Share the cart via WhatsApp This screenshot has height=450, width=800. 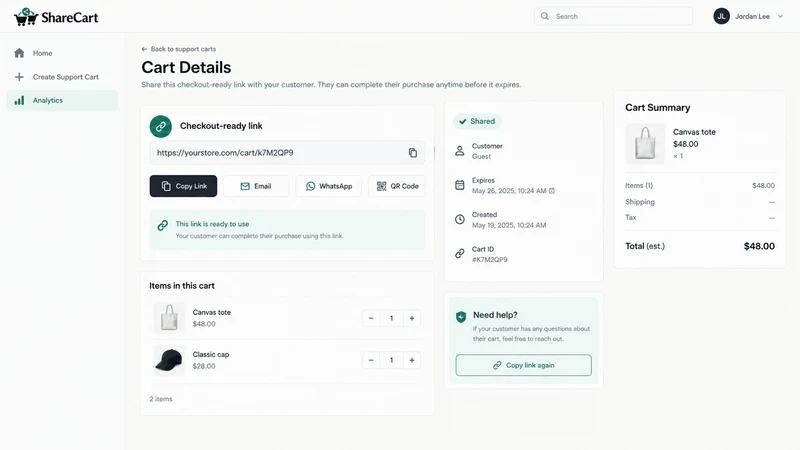(x=329, y=186)
